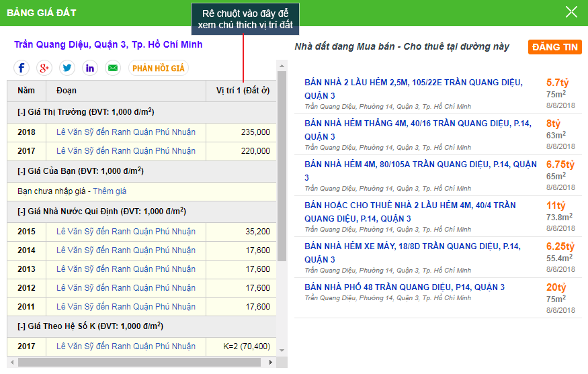Click the Vị trí 1 (Đất ở) column header

click(242, 91)
